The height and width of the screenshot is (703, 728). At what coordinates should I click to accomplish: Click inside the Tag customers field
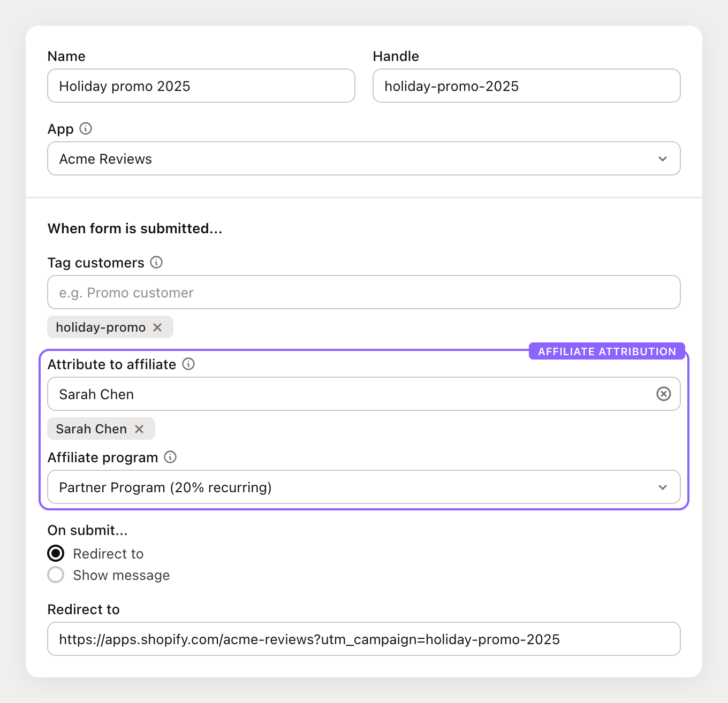tap(364, 292)
